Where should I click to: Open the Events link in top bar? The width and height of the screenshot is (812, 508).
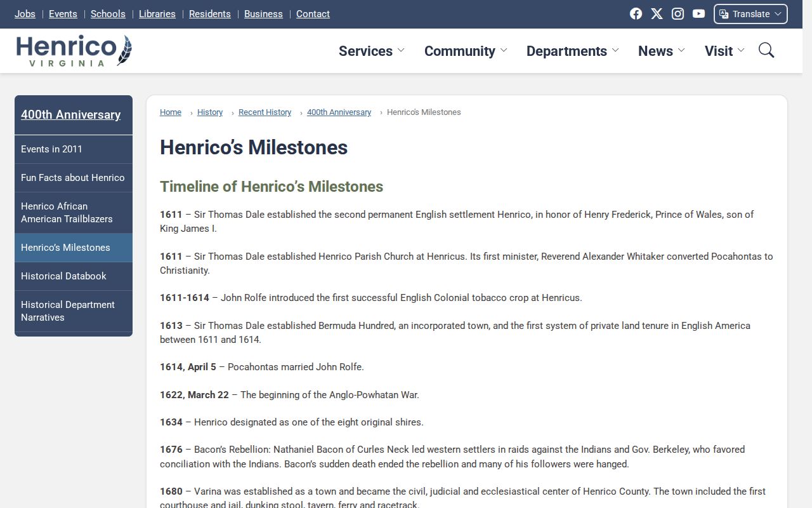tap(63, 14)
